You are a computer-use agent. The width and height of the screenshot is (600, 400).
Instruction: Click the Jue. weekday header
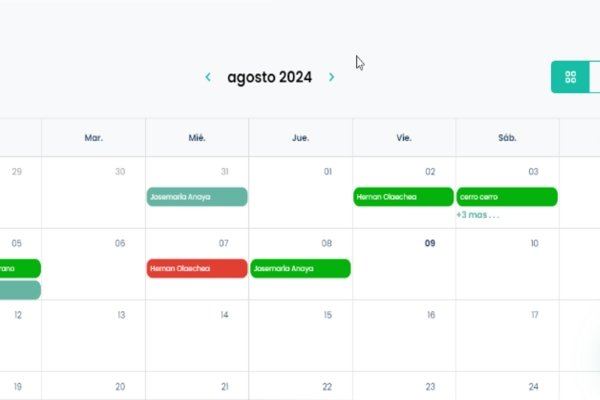300,138
